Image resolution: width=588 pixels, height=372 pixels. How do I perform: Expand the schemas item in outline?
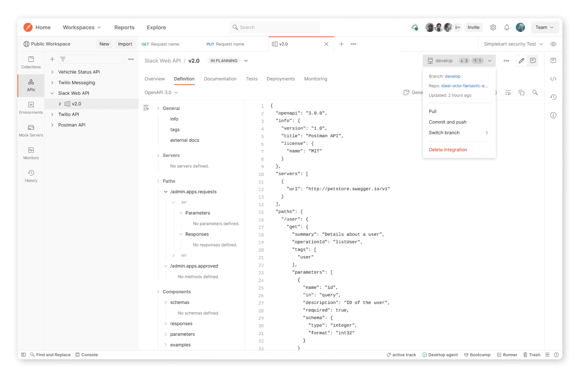point(166,302)
